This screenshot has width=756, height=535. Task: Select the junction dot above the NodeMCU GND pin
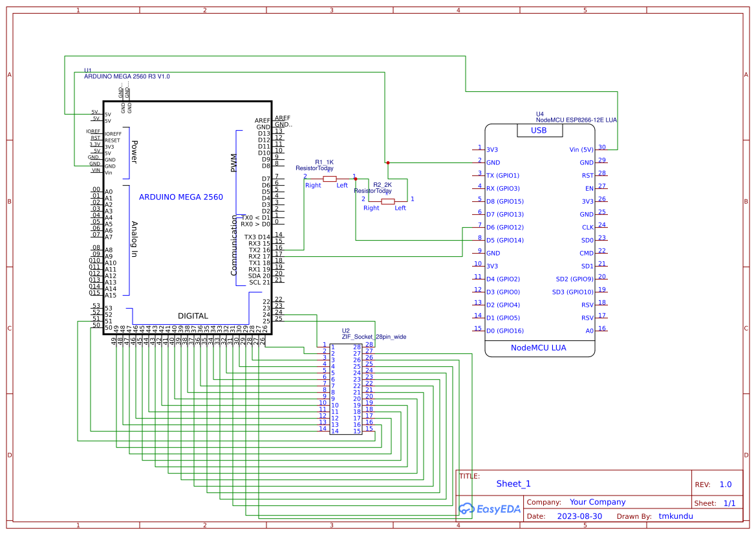pyautogui.click(x=388, y=162)
